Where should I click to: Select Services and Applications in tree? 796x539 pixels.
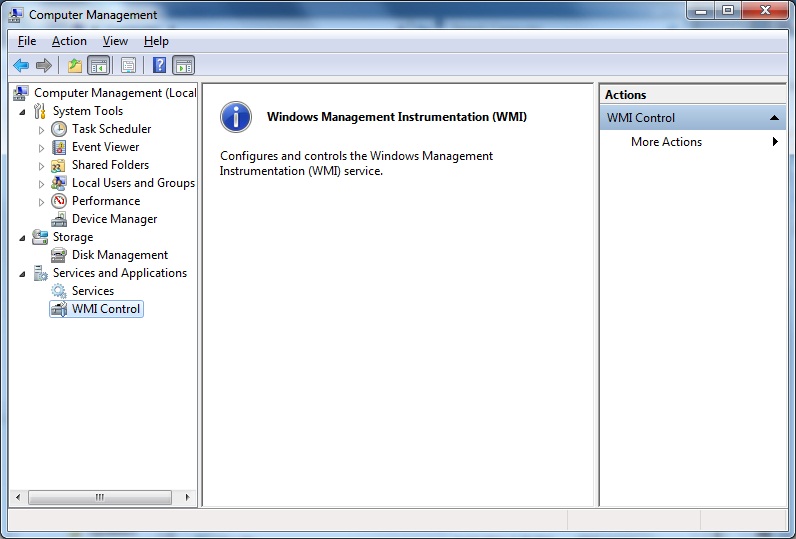120,273
